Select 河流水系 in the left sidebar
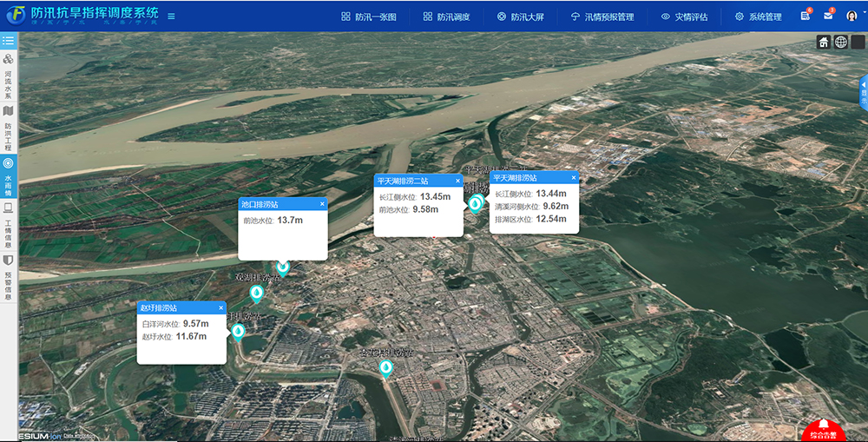Image resolution: width=868 pixels, height=442 pixels. point(9,76)
